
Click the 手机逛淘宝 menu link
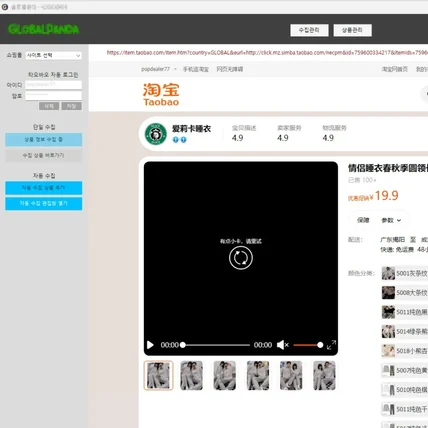196,69
